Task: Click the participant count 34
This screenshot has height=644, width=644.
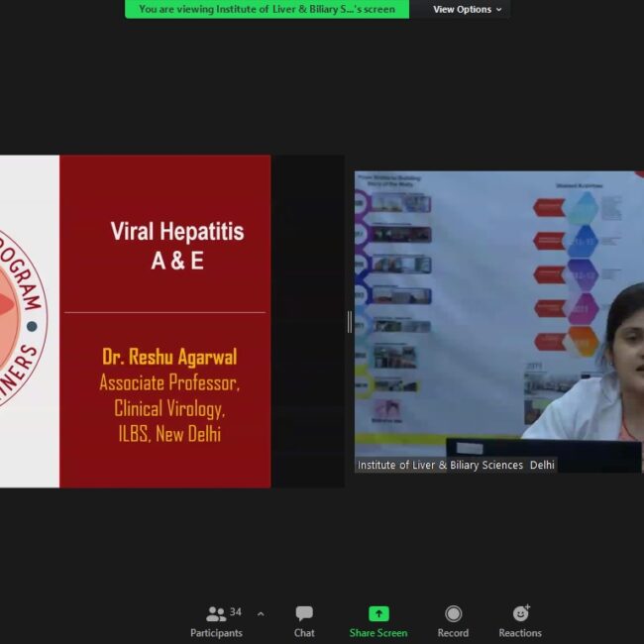Action: [236, 611]
